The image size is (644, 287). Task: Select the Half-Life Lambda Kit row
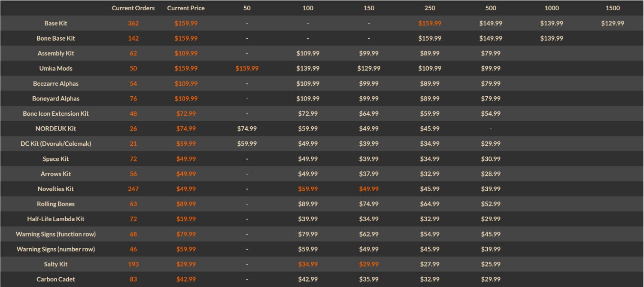(x=322, y=219)
